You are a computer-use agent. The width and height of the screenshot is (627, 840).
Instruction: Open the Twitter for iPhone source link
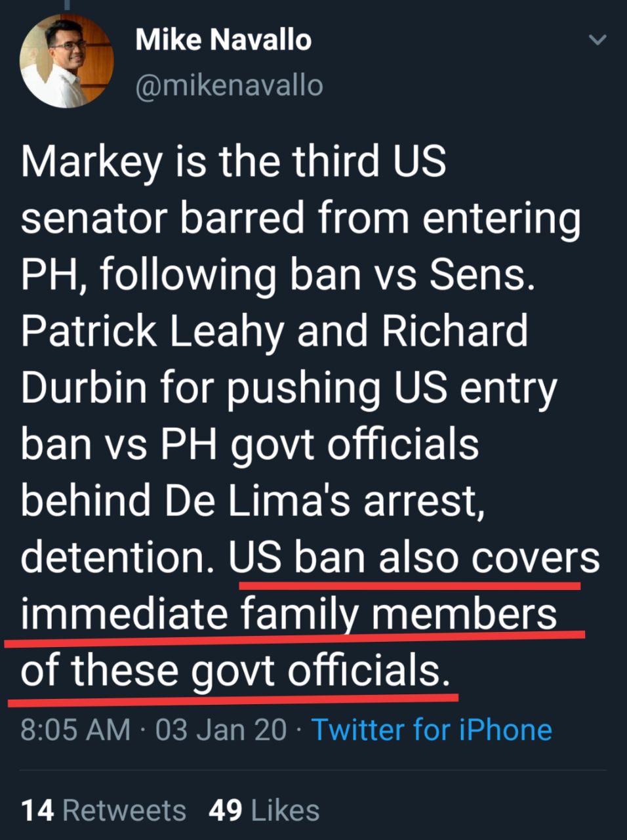pos(431,730)
